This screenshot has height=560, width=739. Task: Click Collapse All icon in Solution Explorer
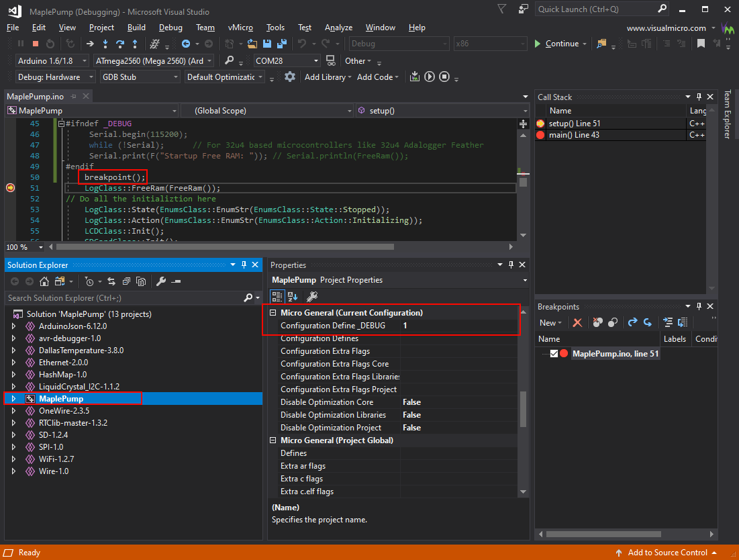[x=126, y=281]
